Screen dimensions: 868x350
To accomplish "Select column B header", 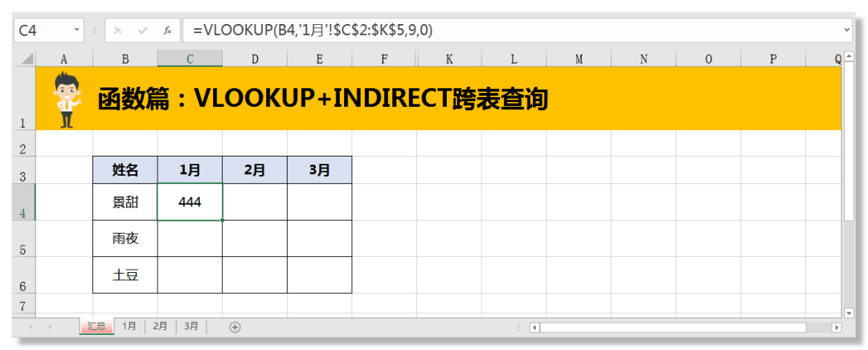I will 125,59.
